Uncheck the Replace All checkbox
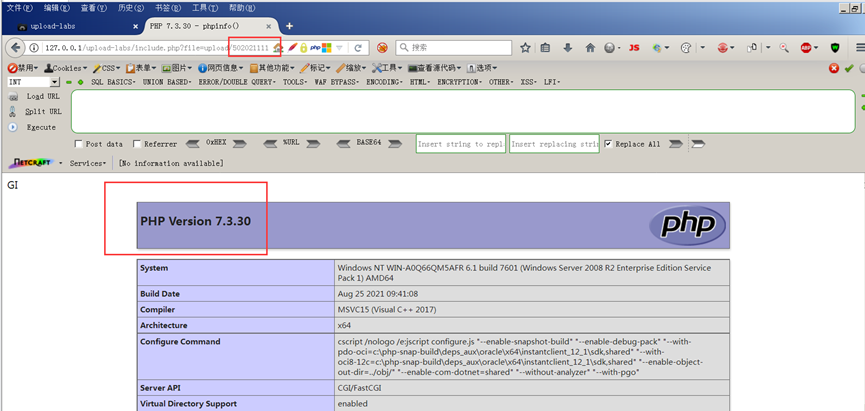Viewport: 865px width, 411px height. point(608,143)
